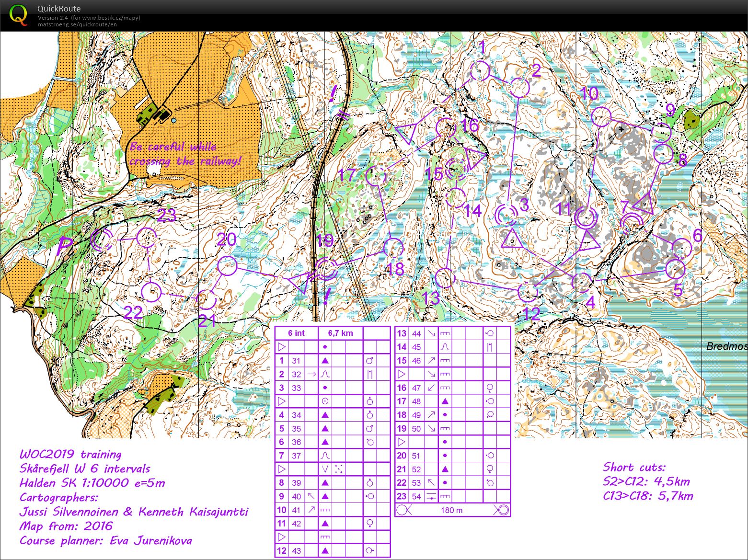
Task: Click the '180 m' finish distance cell
Action: coord(452,510)
